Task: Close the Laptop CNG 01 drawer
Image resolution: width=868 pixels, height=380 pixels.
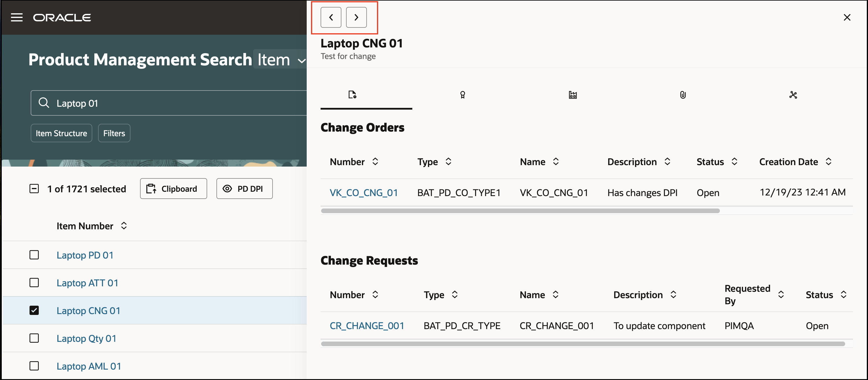Action: point(847,17)
